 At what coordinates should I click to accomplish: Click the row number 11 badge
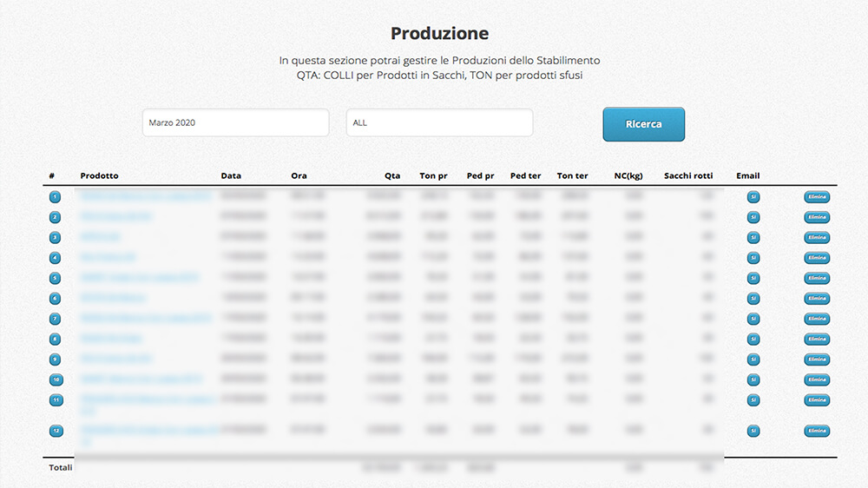pos(56,400)
